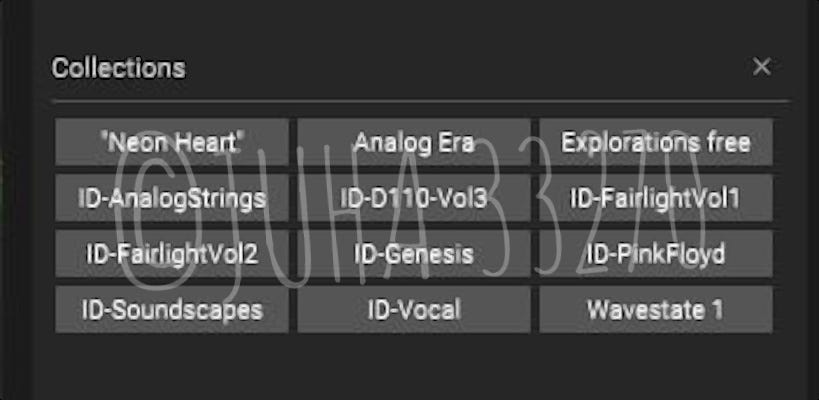Open the ID-PinkFloyd collection
This screenshot has height=400, width=819.
pyautogui.click(x=656, y=254)
